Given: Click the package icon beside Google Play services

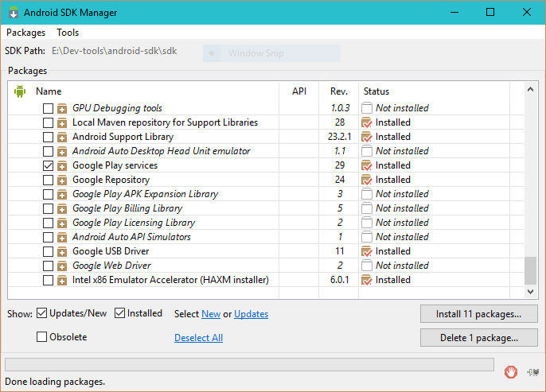Looking at the screenshot, I should [62, 165].
